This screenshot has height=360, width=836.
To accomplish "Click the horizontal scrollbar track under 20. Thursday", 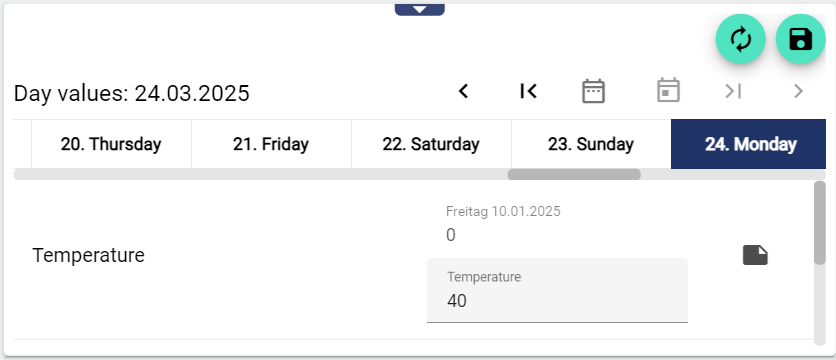I will coord(111,174).
